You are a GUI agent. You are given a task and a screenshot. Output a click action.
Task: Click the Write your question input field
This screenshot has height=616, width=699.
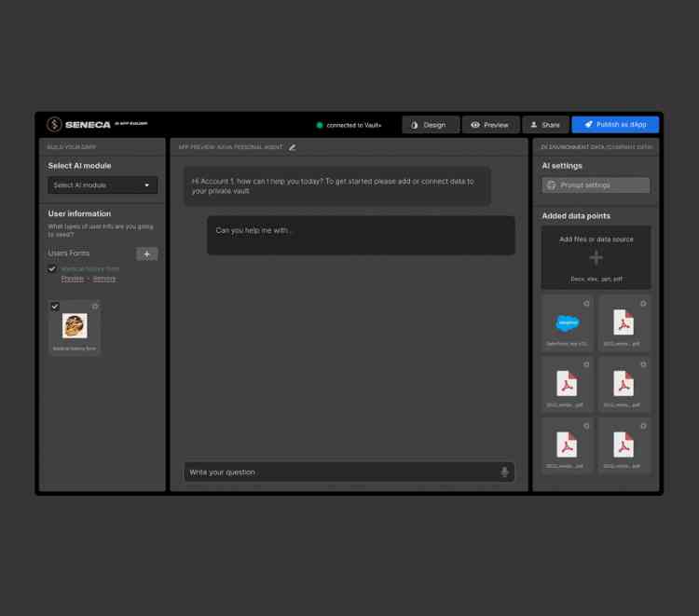coord(340,472)
